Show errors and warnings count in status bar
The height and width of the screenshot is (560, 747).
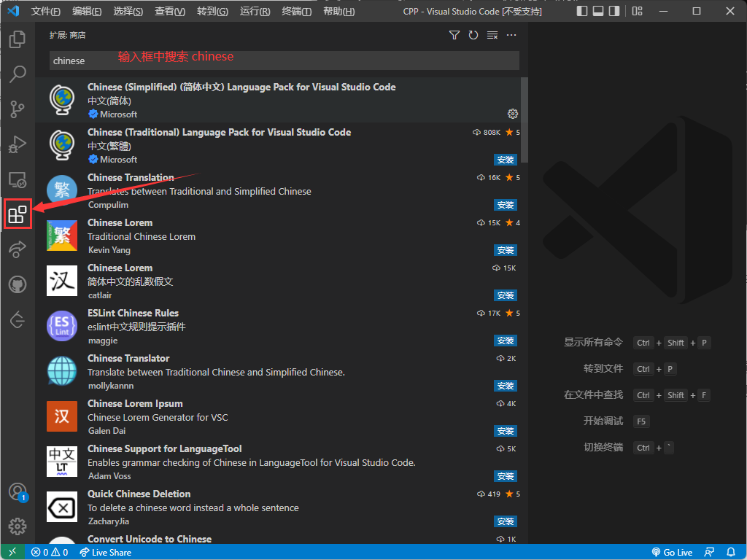(x=50, y=553)
